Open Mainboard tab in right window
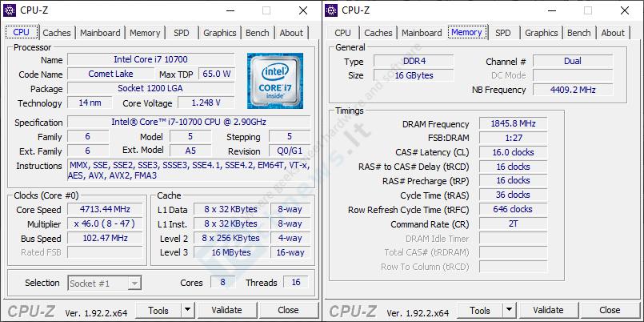 [422, 33]
